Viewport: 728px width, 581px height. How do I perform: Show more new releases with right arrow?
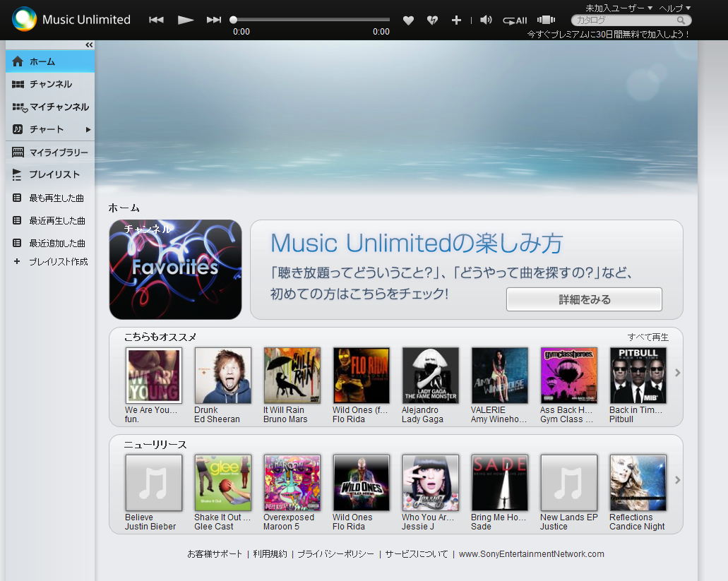click(x=677, y=480)
